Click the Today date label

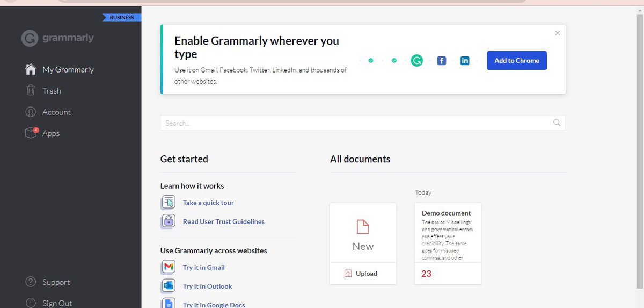(x=423, y=192)
